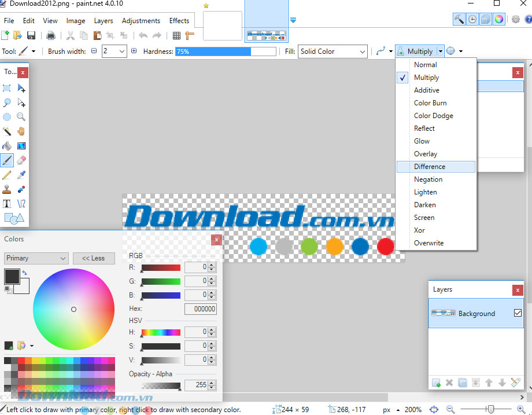Select the Eraser tool
This screenshot has width=532, height=415.
(x=21, y=160)
